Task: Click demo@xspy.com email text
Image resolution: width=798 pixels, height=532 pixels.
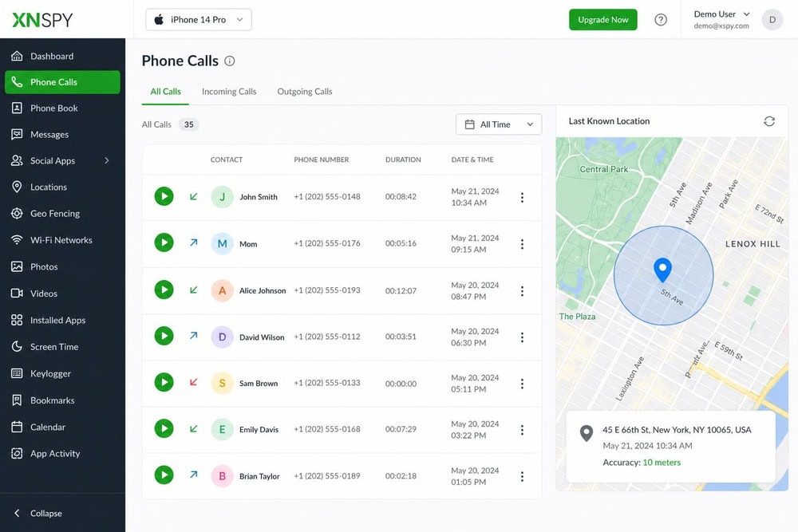Action: point(721,26)
